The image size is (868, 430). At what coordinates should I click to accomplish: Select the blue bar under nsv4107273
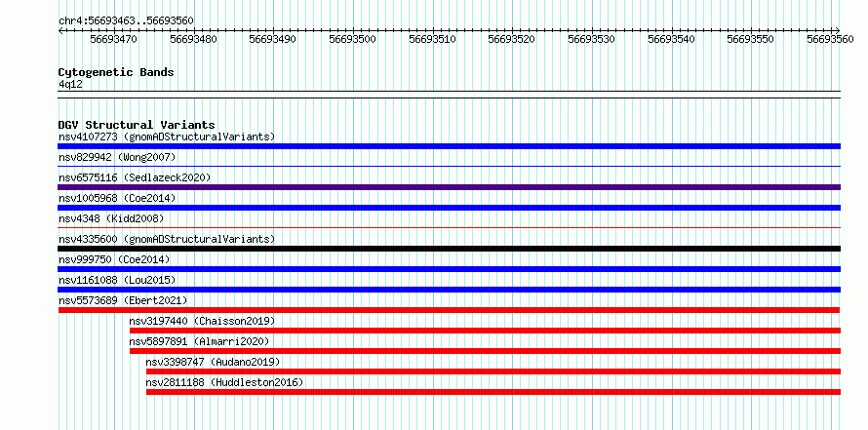(x=449, y=146)
